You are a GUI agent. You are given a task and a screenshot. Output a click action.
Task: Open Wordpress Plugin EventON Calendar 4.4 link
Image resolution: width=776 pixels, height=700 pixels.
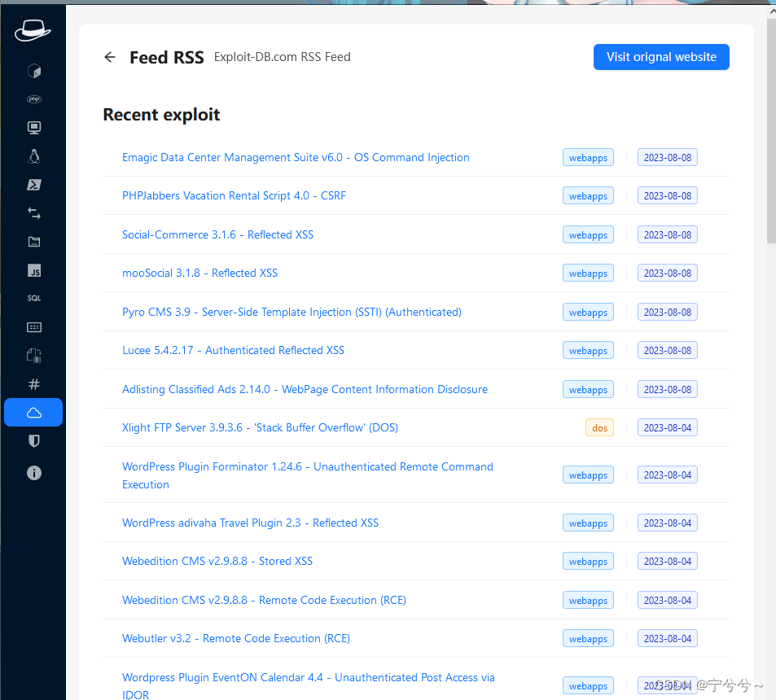(309, 686)
